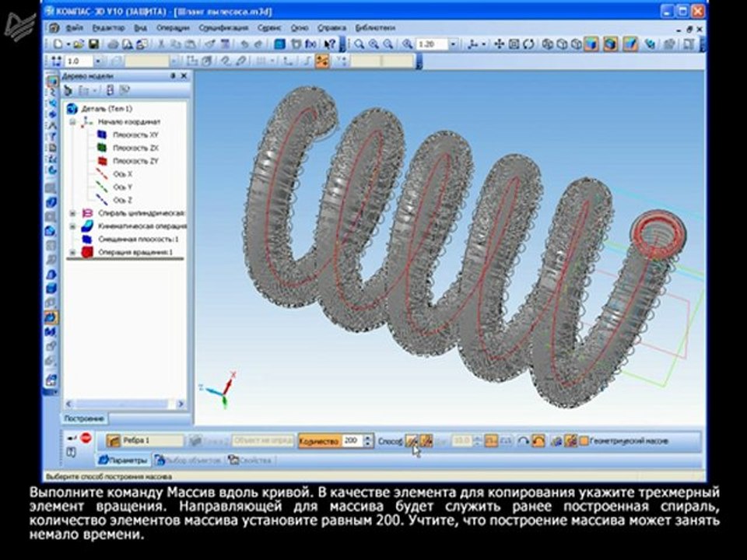Open the Операции menu
The width and height of the screenshot is (747, 560).
pyautogui.click(x=173, y=28)
